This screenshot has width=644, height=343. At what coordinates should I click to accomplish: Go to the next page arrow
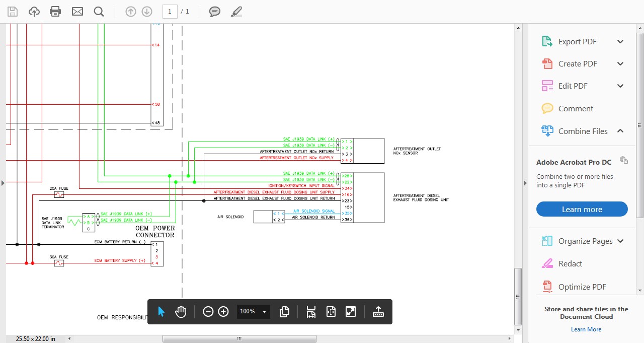point(147,11)
